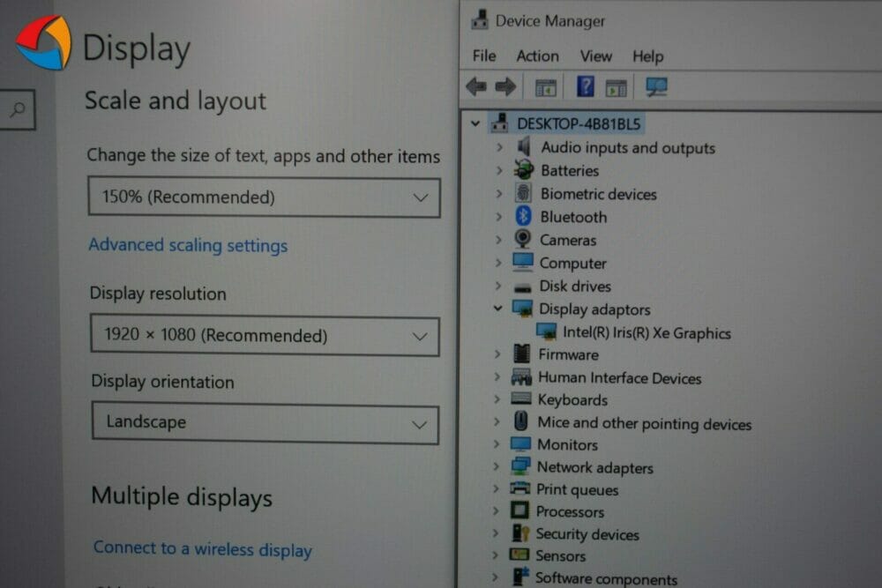Expand the Keyboards node arrow
This screenshot has width=882, height=588.
pos(497,399)
